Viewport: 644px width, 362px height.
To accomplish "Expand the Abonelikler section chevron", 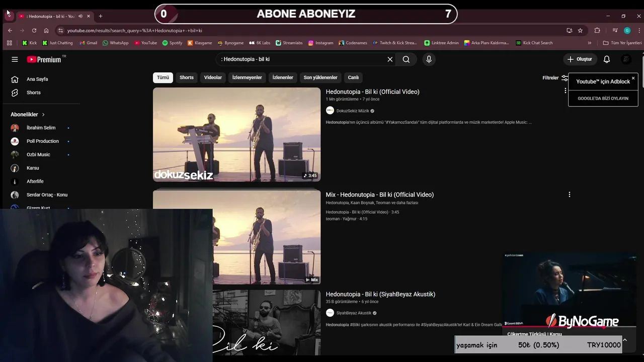I will tap(43, 115).
